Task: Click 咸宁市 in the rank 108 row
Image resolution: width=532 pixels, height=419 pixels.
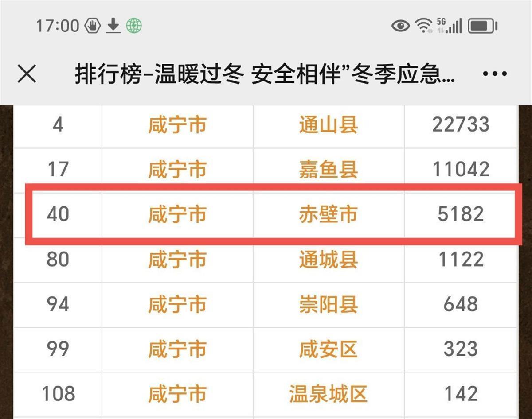Action: [x=177, y=394]
